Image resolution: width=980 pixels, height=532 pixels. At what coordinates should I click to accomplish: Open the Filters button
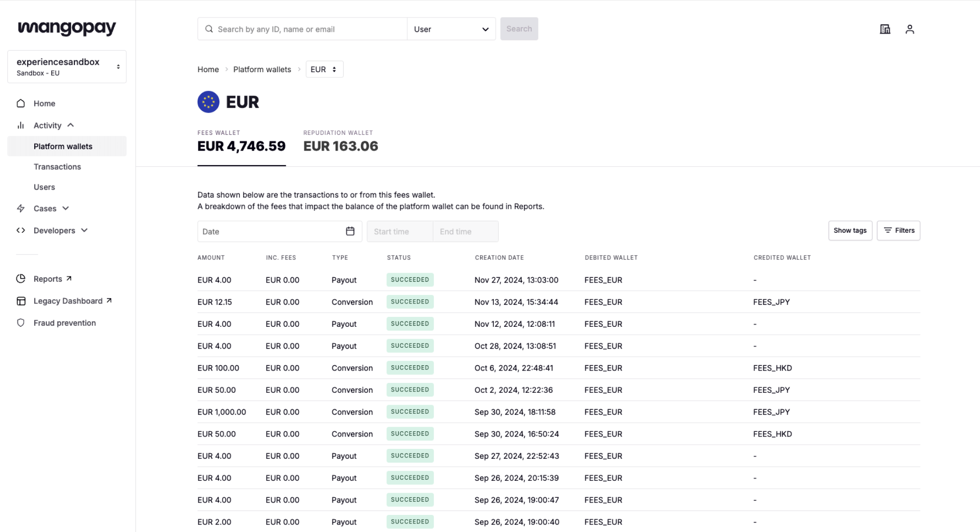[x=898, y=230]
